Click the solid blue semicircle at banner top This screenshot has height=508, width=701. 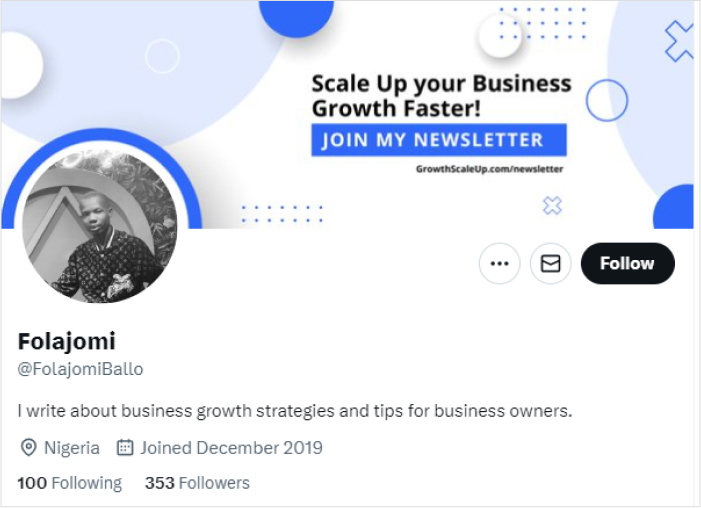[x=296, y=18]
